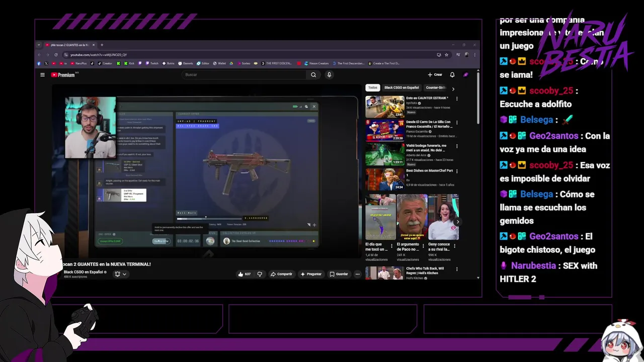This screenshot has height=362, width=644.
Task: Click the Preguntar button
Action: (311, 274)
